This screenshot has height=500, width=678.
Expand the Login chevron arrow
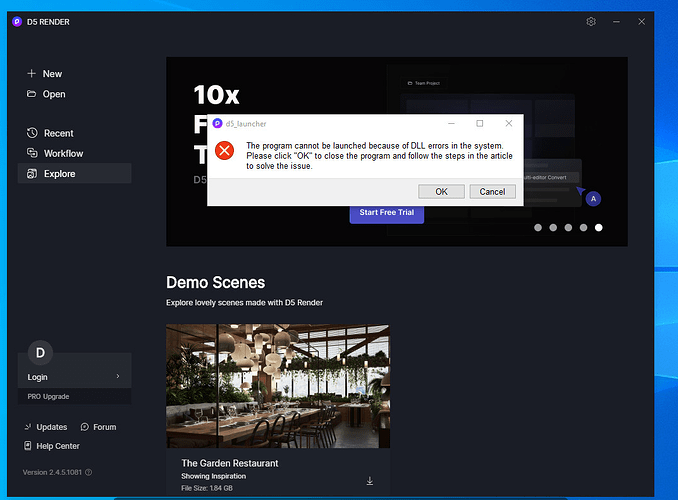[118, 376]
